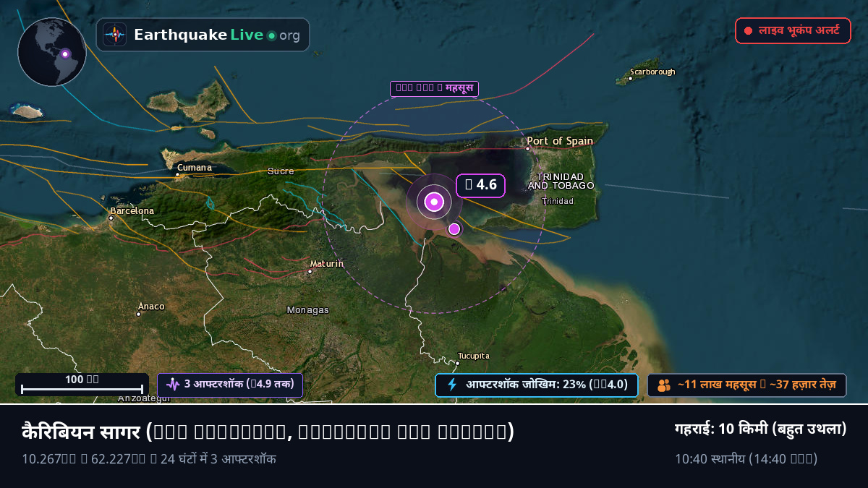Viewport: 868px width, 488px height.
Task: Click the TRINIDAD AND TOBAGO country label
Action: click(561, 181)
